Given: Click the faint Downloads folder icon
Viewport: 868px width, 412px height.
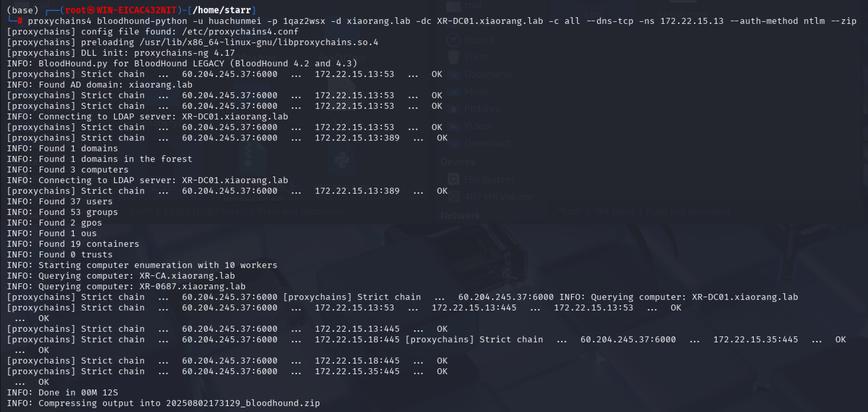Looking at the screenshot, I should (x=453, y=143).
